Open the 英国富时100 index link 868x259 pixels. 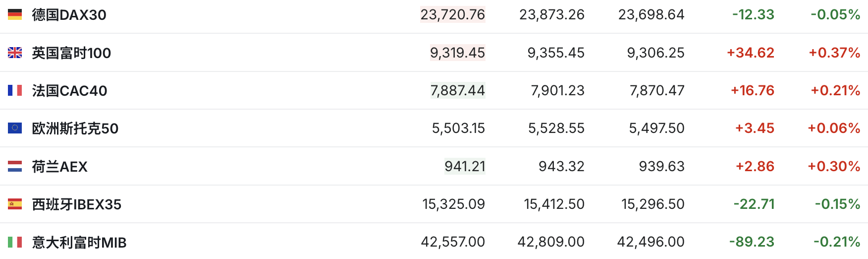[x=71, y=53]
